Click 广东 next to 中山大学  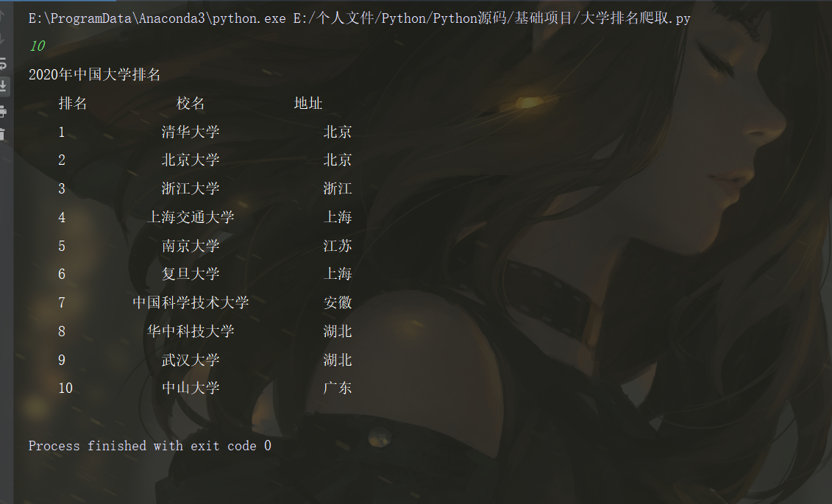click(x=337, y=388)
